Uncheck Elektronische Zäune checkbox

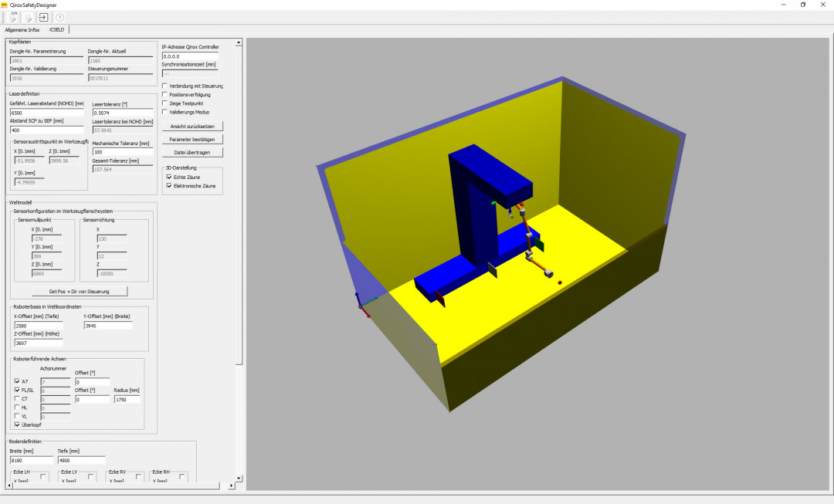169,186
